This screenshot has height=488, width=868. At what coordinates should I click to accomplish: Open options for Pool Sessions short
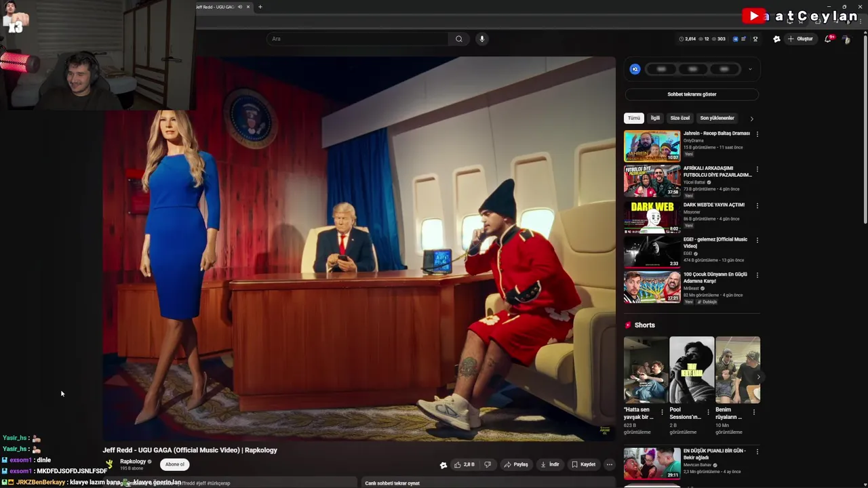(x=708, y=411)
